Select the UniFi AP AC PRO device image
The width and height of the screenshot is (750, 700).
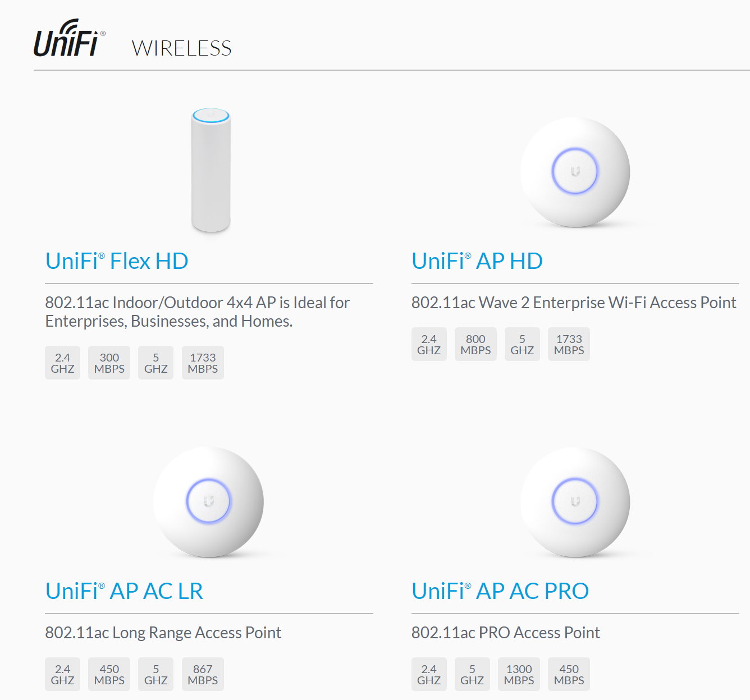[575, 502]
